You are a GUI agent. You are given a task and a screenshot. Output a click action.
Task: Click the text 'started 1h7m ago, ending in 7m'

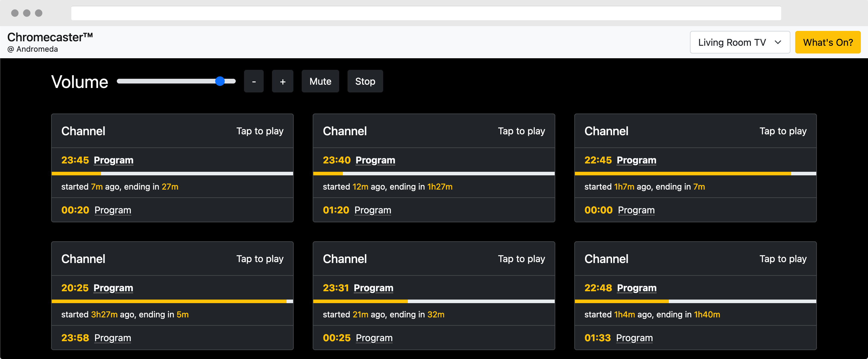(644, 187)
